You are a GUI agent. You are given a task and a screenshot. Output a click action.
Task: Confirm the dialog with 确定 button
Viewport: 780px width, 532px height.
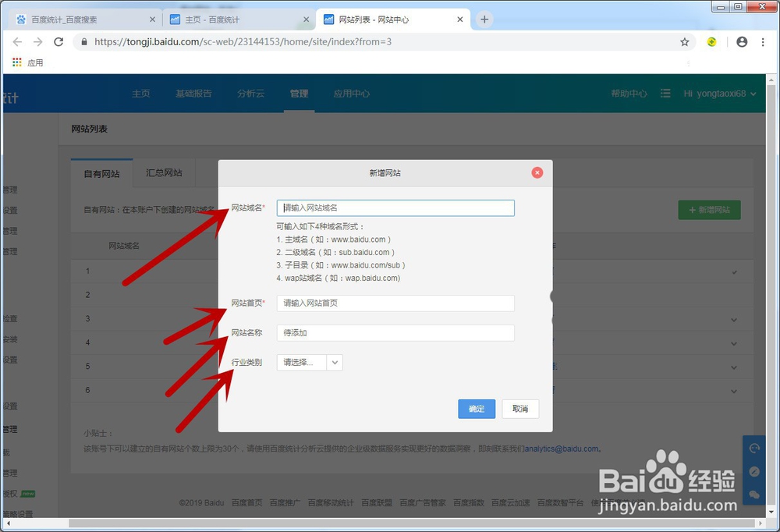[x=477, y=409]
